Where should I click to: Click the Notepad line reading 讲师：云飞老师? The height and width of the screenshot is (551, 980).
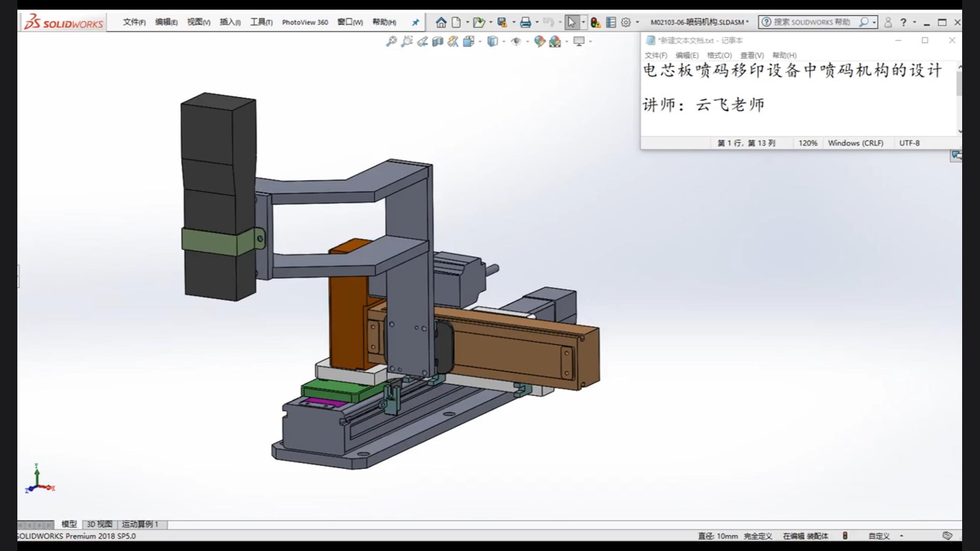[x=704, y=105]
